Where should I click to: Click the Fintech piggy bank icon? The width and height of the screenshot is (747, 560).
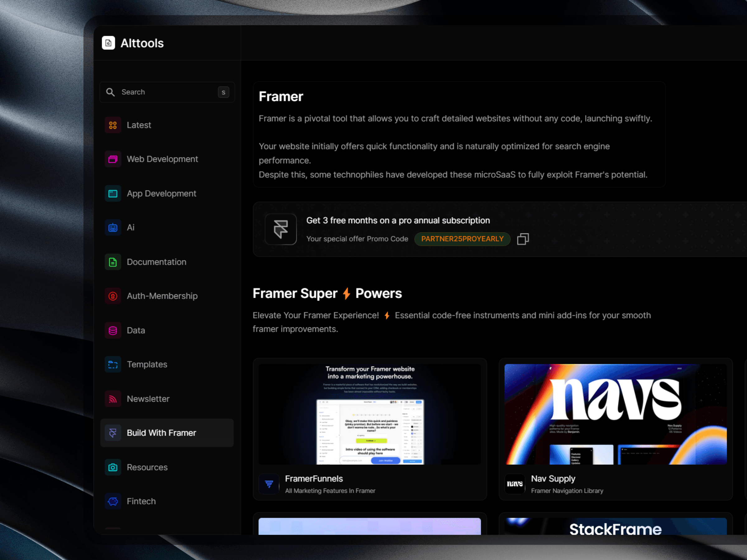(113, 501)
